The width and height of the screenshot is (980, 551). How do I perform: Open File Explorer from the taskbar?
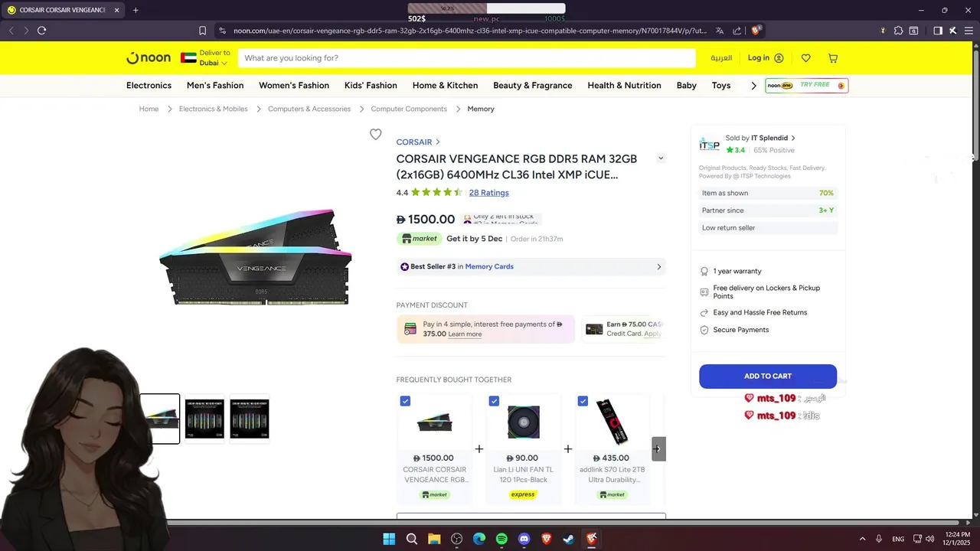(x=434, y=539)
